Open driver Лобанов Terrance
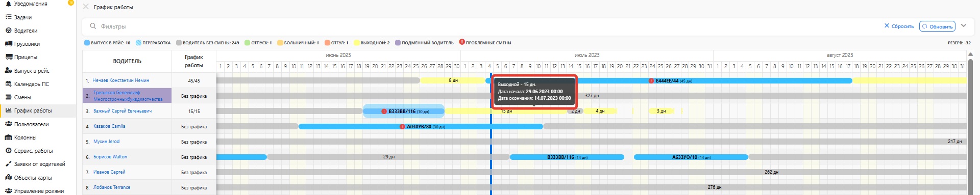The height and width of the screenshot is (195, 980). click(x=112, y=187)
